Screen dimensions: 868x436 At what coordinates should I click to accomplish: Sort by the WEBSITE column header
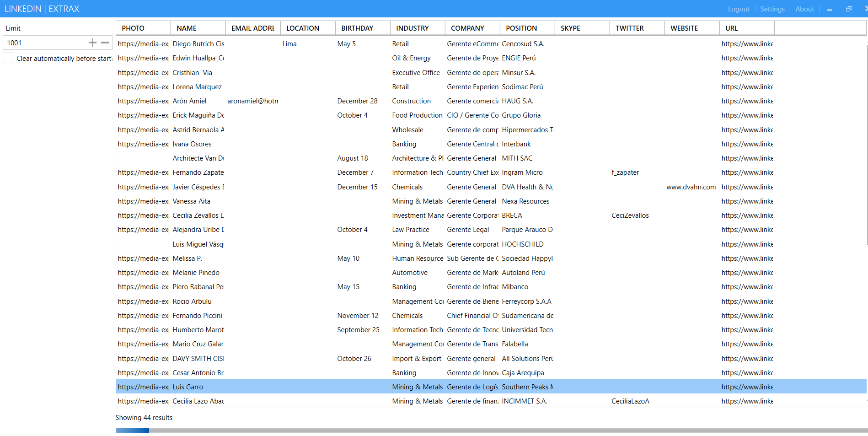692,28
